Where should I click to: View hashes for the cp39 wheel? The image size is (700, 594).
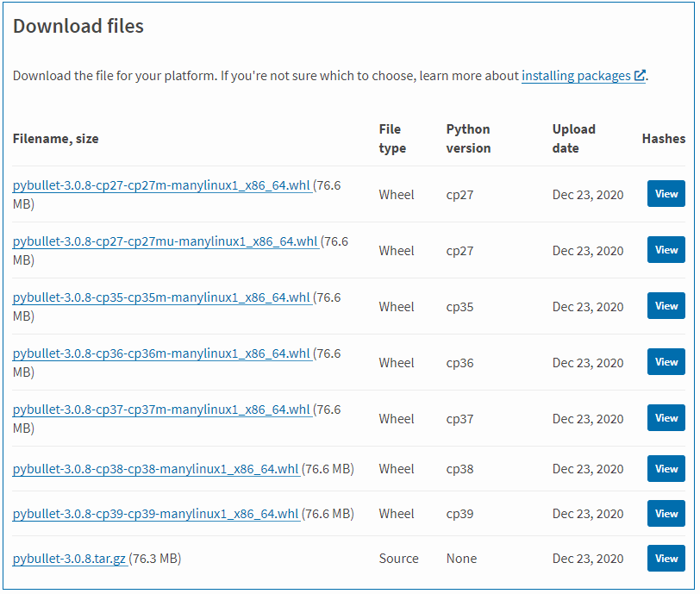click(666, 513)
